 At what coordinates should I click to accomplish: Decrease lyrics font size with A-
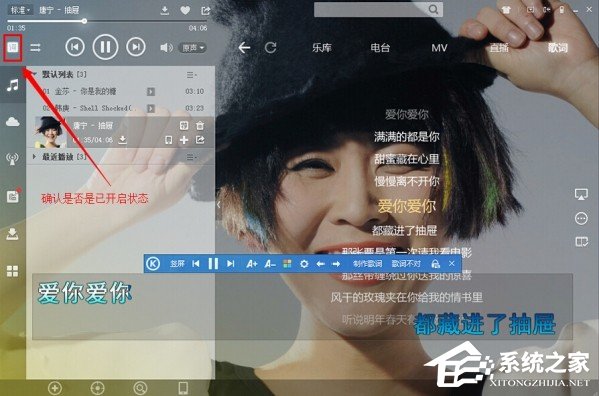(x=270, y=263)
